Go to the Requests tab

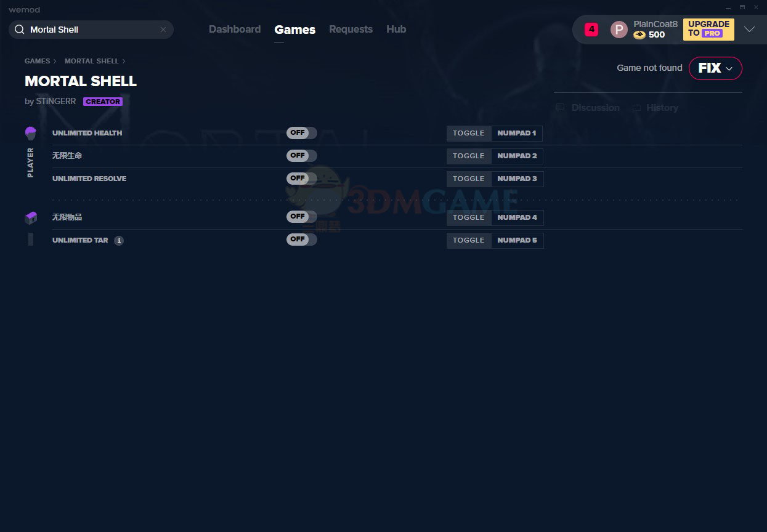click(x=351, y=30)
